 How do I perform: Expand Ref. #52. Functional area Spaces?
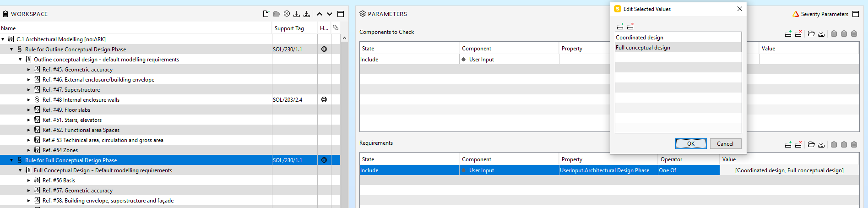tap(29, 130)
